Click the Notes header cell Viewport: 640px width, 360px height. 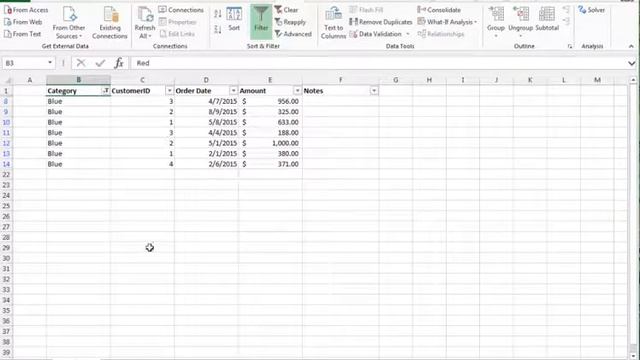340,91
